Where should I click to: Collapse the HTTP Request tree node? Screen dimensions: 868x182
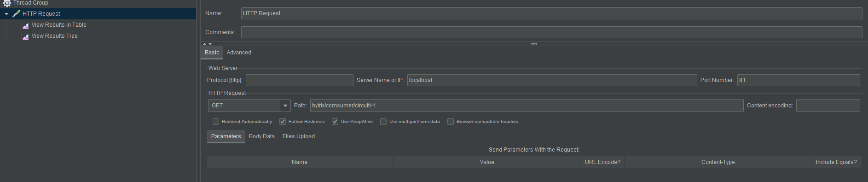click(x=6, y=14)
